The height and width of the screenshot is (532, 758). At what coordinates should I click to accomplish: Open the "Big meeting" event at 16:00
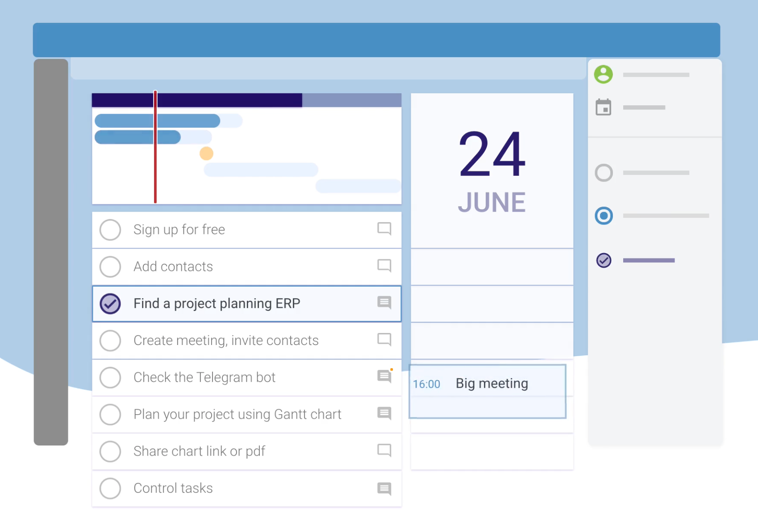(487, 383)
